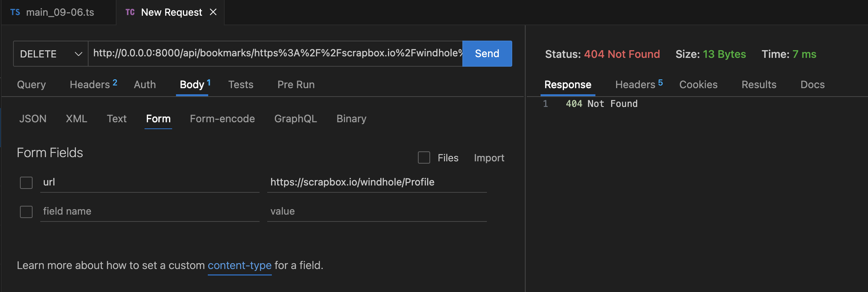Open the DELETE method dropdown
Screen dimensions: 868x292
point(51,54)
